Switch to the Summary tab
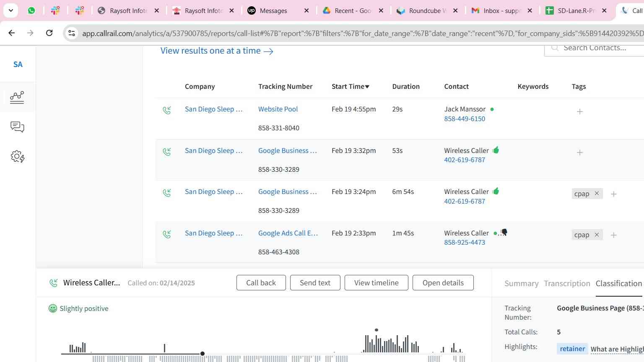This screenshot has width=644, height=362. tap(522, 284)
